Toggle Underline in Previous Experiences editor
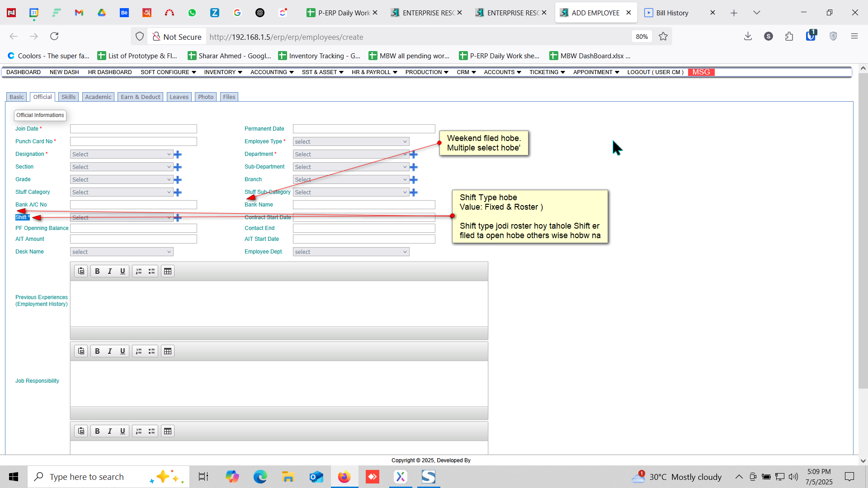868x488 pixels. coord(123,271)
